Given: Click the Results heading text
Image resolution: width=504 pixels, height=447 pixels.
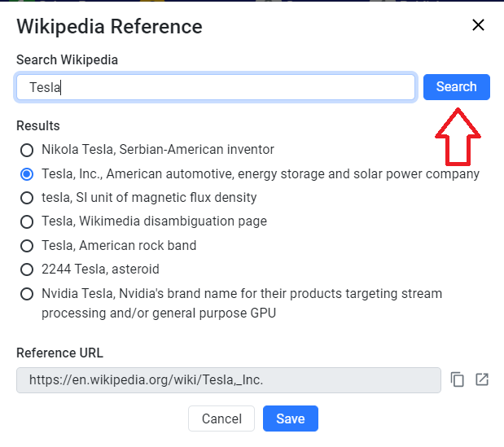Looking at the screenshot, I should coord(38,125).
